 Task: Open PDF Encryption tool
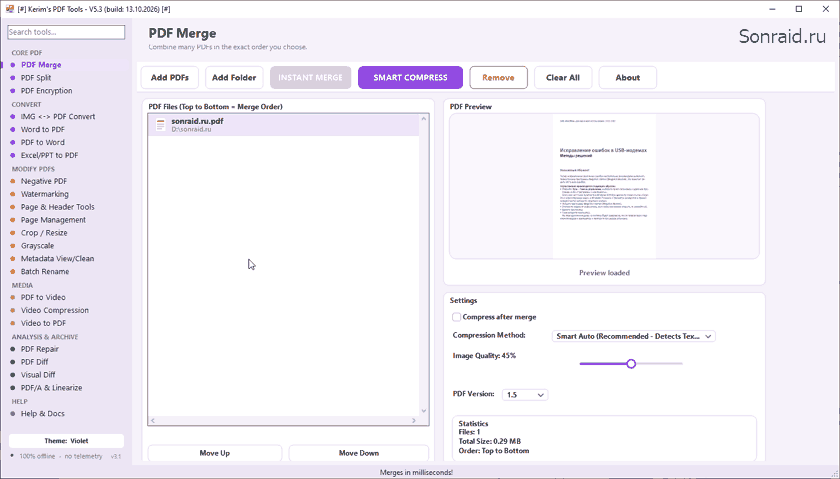(x=46, y=91)
